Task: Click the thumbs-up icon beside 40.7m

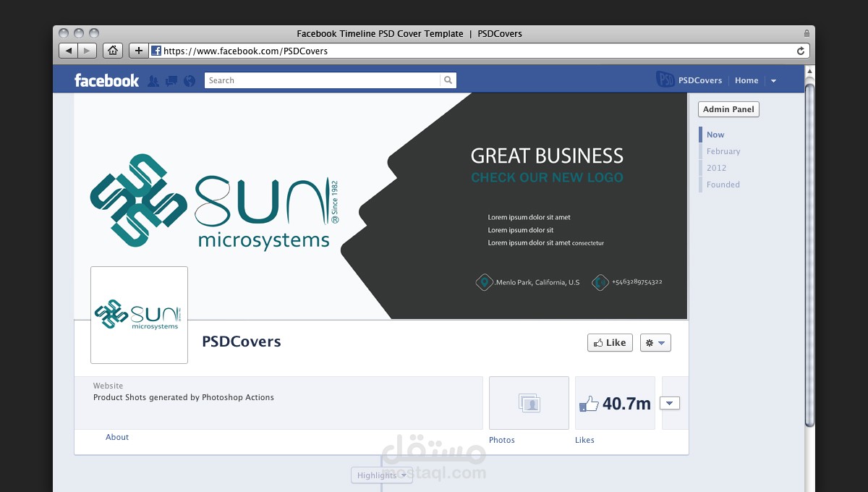Action: [589, 404]
